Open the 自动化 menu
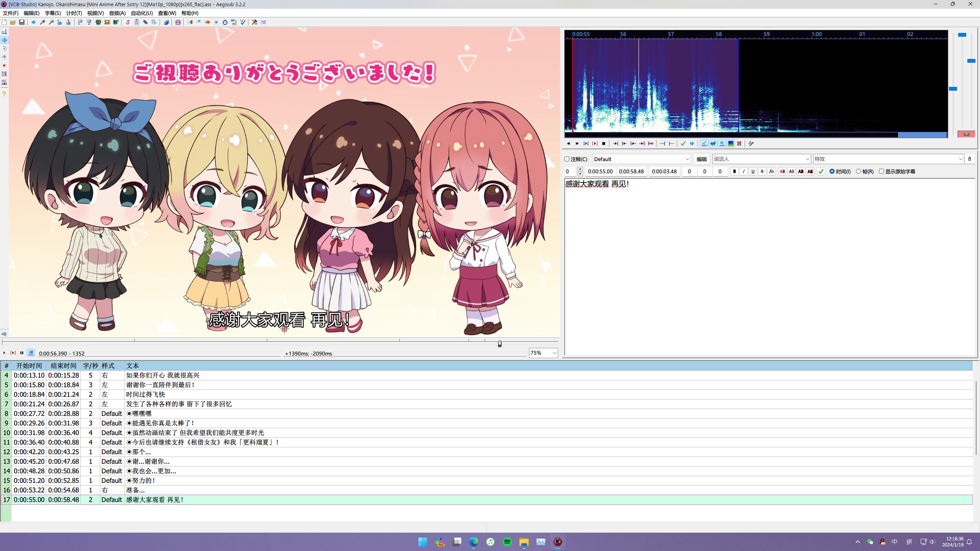 (x=142, y=13)
